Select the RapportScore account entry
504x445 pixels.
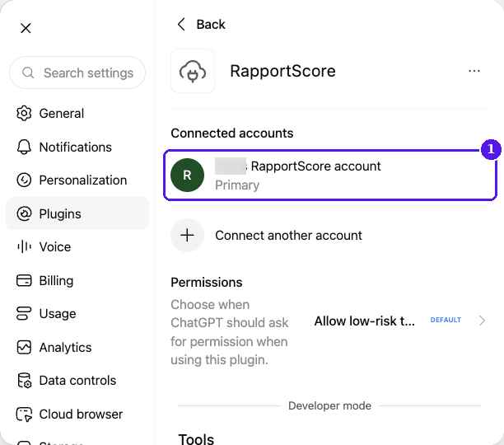(330, 176)
